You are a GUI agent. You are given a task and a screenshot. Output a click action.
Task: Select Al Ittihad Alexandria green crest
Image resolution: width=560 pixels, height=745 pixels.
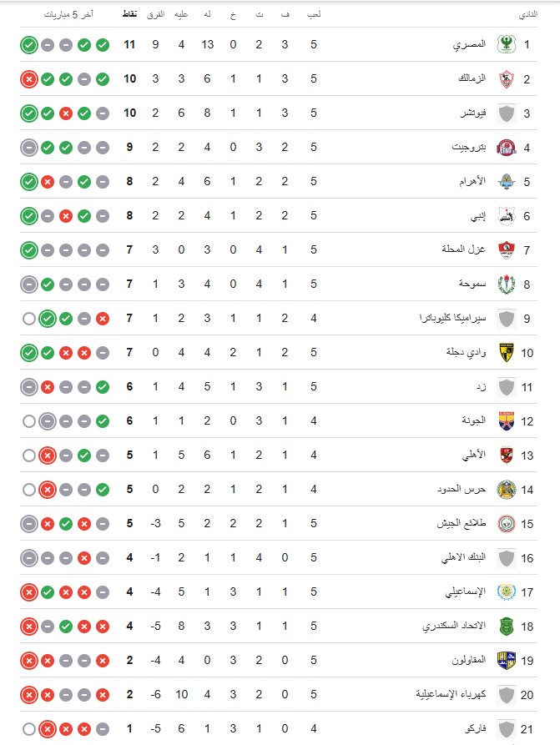pos(507,627)
